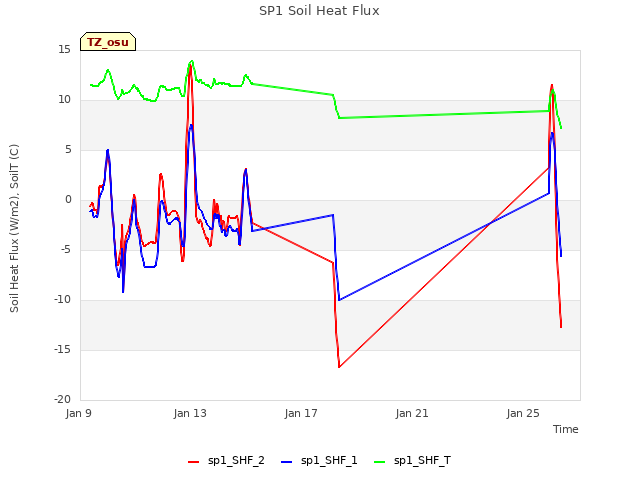Click the green line peak near Jan 13
This screenshot has height=480, width=640.
click(x=192, y=61)
